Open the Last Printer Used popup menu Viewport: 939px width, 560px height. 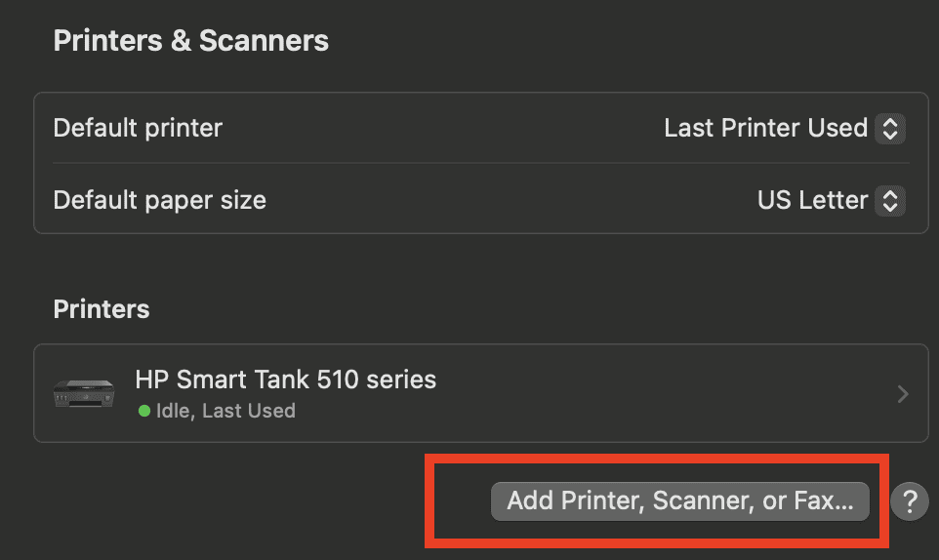click(x=785, y=128)
